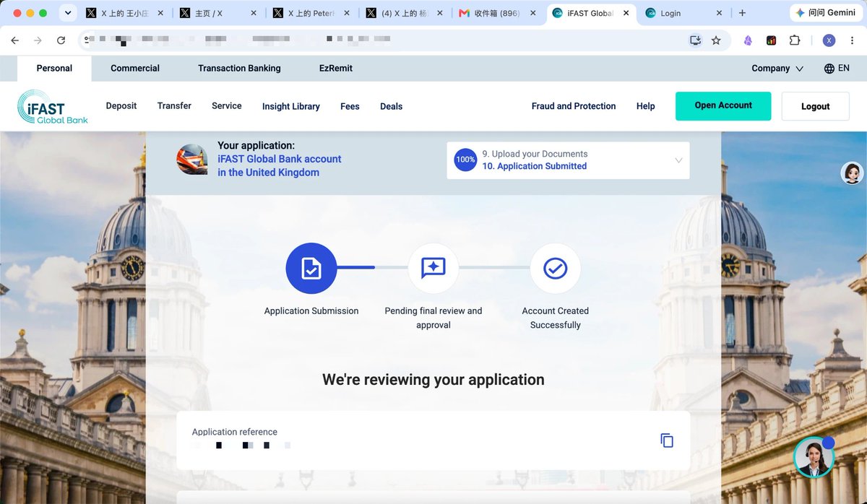Click the 100% progress circle indicator
The image size is (867, 504).
[465, 160]
